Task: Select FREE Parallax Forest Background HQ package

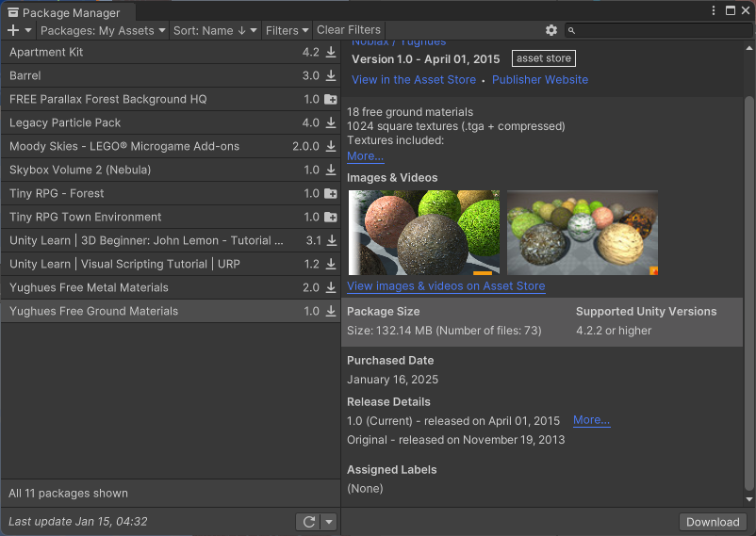Action: 171,99
